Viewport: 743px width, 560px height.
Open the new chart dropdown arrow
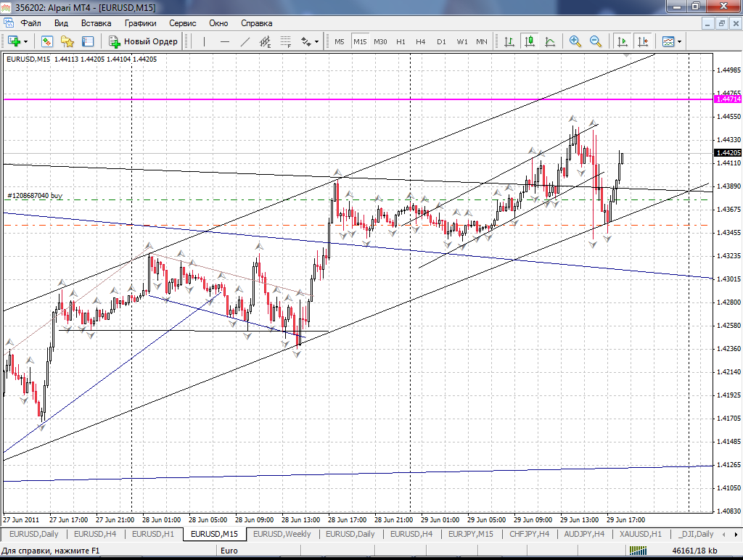pyautogui.click(x=25, y=41)
